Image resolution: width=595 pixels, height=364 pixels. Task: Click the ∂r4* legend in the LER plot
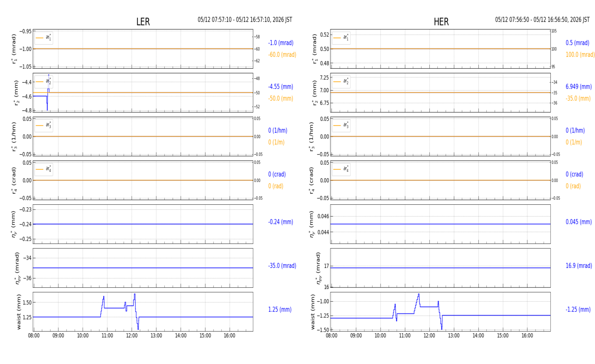[x=44, y=169]
